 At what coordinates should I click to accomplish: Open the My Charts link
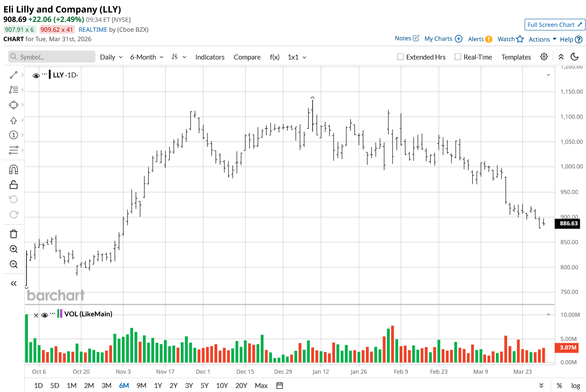pyautogui.click(x=443, y=39)
